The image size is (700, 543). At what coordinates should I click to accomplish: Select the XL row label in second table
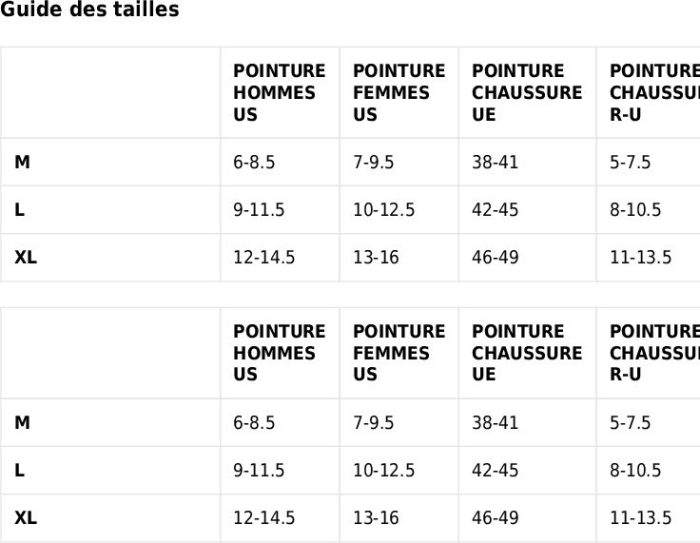point(26,518)
